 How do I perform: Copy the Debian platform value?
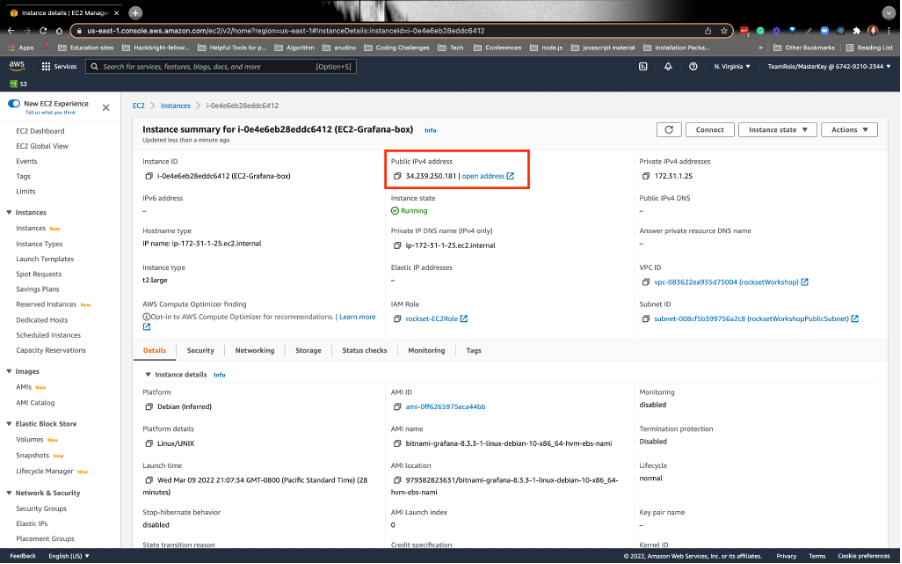click(149, 407)
